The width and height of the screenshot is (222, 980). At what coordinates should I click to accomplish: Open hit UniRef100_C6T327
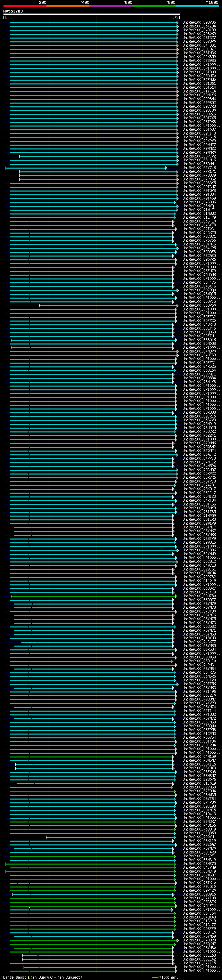[x=199, y=38]
